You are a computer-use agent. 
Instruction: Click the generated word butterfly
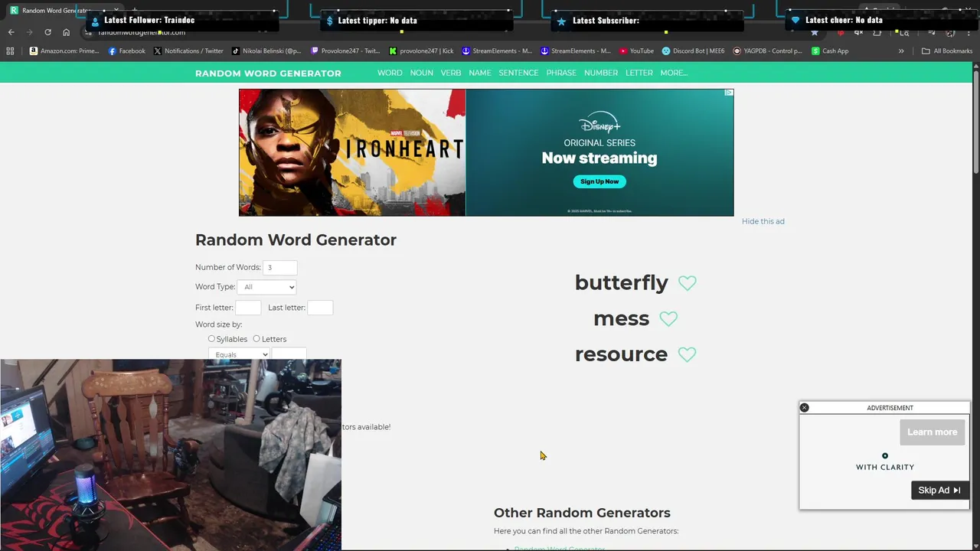tap(622, 282)
